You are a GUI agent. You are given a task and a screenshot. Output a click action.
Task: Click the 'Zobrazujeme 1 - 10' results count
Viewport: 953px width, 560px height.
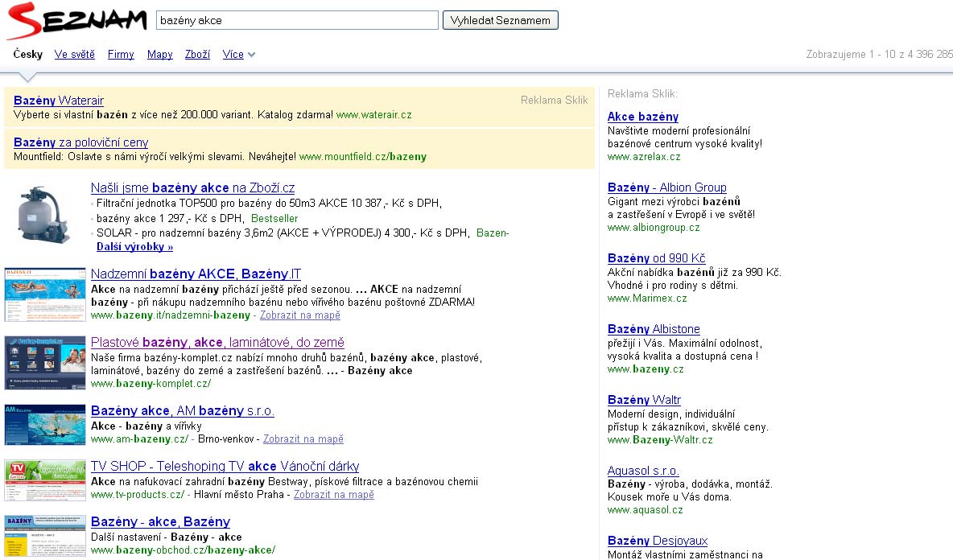(880, 54)
